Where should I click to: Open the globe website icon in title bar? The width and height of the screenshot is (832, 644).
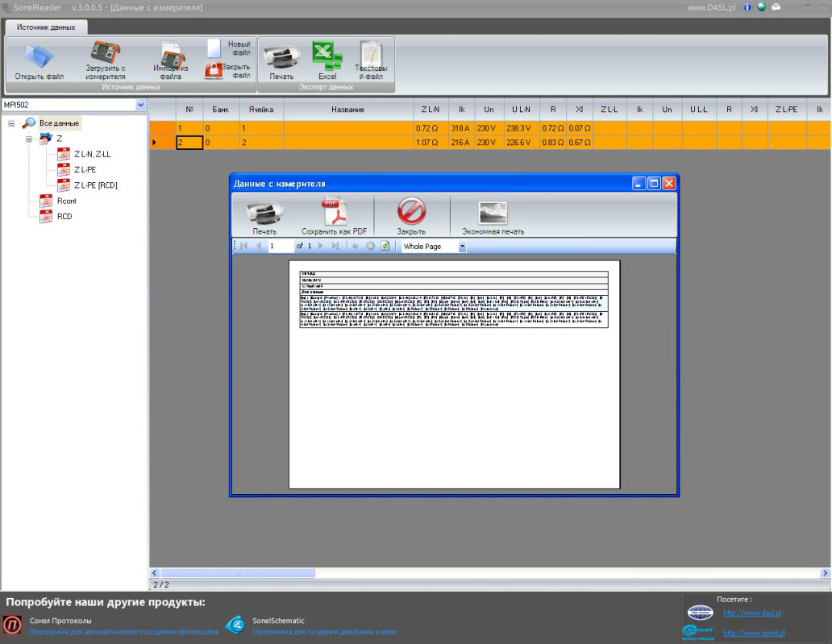[x=761, y=7]
